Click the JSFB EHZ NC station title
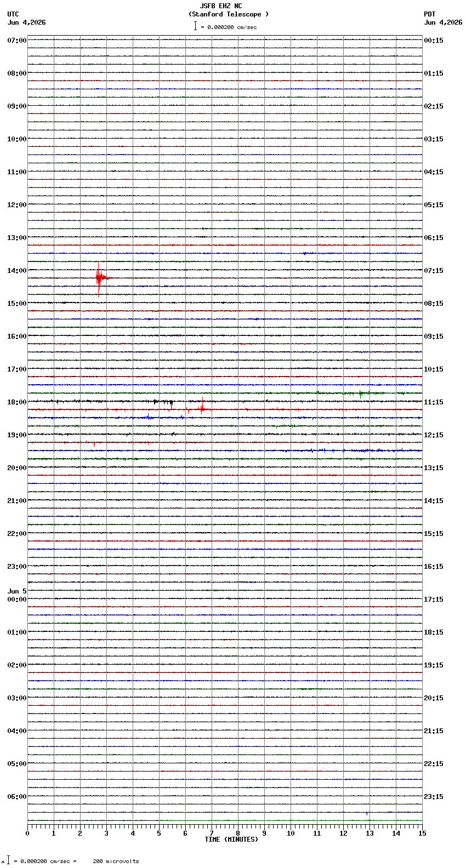 click(221, 6)
